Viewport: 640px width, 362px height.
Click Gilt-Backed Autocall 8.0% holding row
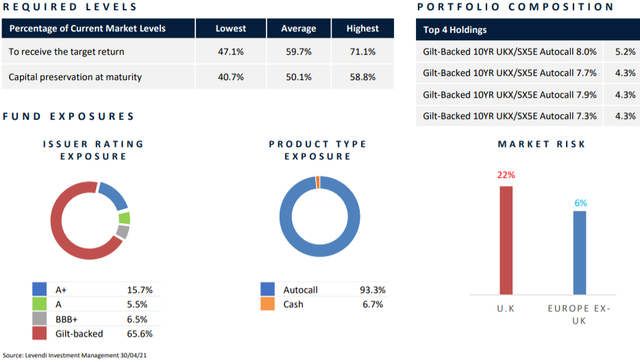(528, 52)
